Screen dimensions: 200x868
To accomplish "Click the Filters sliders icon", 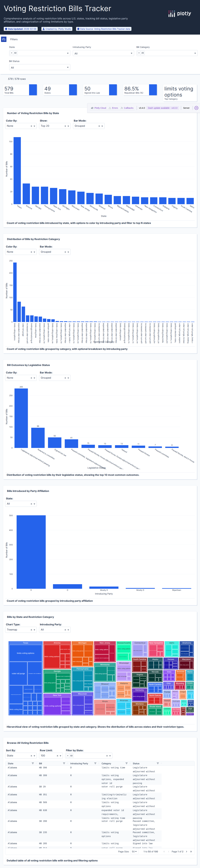I will click(4, 39).
